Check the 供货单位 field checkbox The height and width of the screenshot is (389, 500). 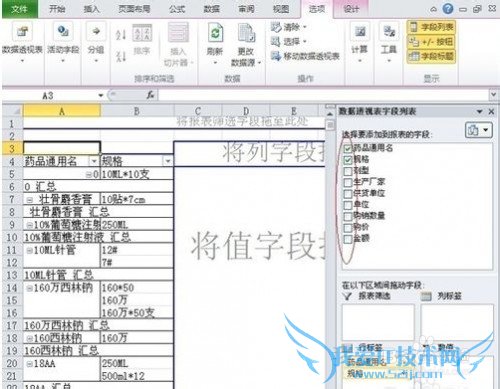[x=348, y=194]
